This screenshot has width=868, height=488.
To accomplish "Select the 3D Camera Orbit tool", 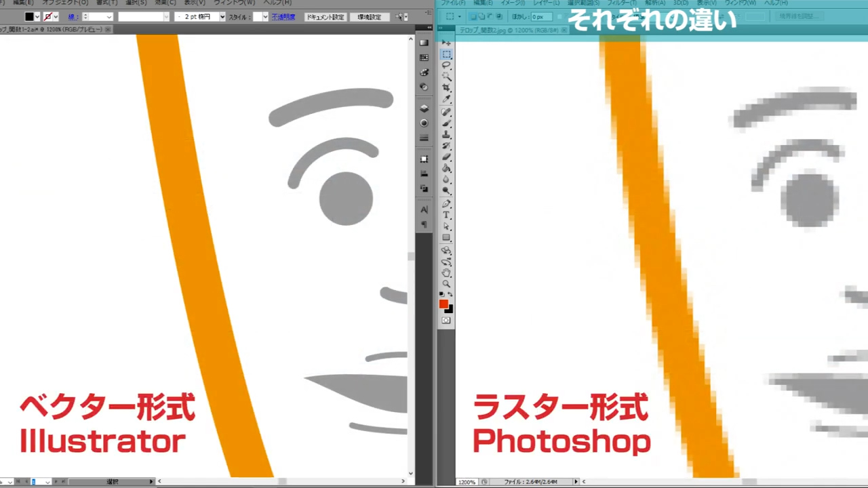I will (x=446, y=262).
